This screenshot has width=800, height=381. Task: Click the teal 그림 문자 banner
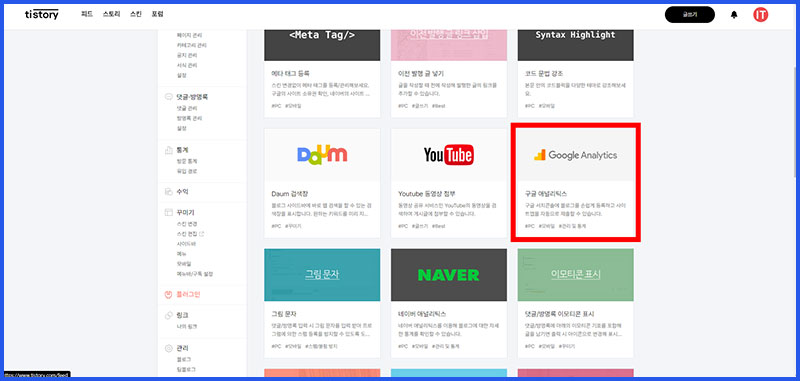point(322,275)
